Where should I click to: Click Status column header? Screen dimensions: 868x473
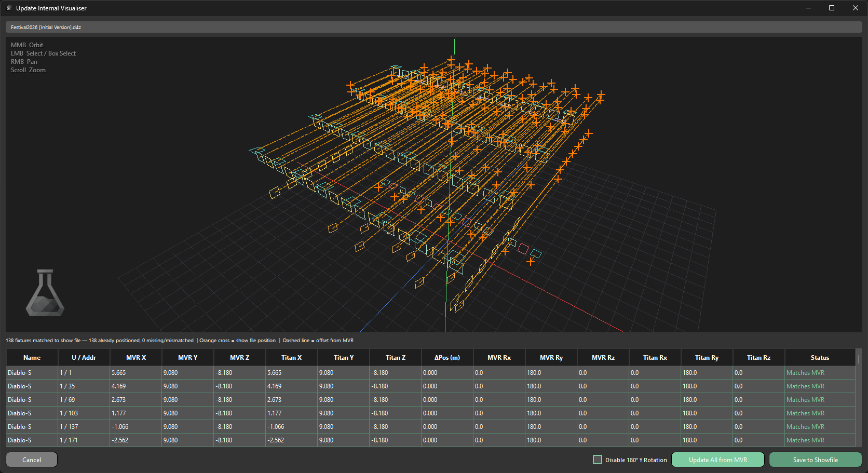(820, 357)
